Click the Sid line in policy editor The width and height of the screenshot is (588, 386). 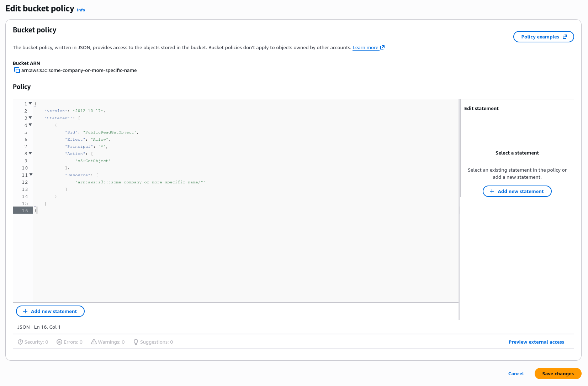pyautogui.click(x=101, y=132)
